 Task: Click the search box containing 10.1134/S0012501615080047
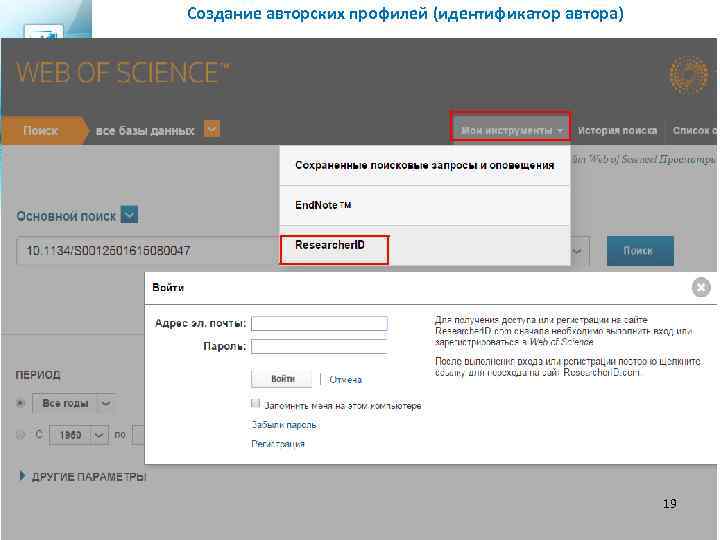click(x=147, y=251)
